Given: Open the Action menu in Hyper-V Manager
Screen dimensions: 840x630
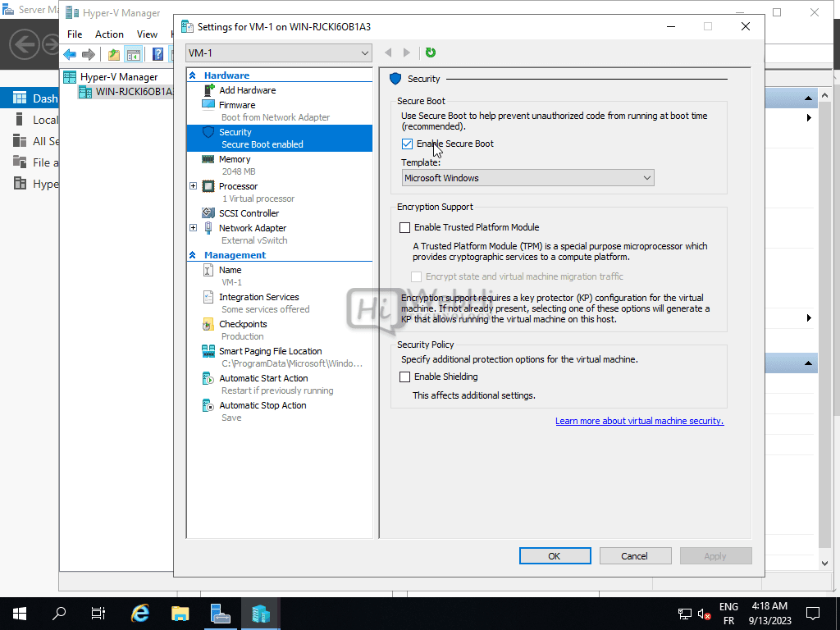Looking at the screenshot, I should pyautogui.click(x=109, y=34).
